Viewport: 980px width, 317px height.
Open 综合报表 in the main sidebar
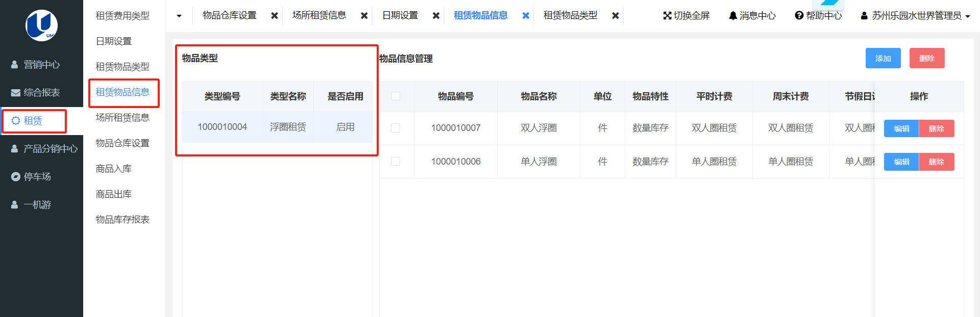[x=41, y=93]
